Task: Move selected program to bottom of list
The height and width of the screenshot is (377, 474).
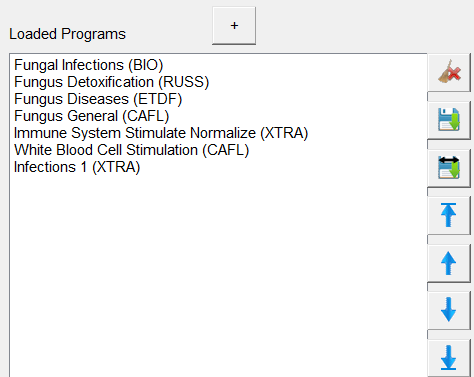Action: pos(449,358)
